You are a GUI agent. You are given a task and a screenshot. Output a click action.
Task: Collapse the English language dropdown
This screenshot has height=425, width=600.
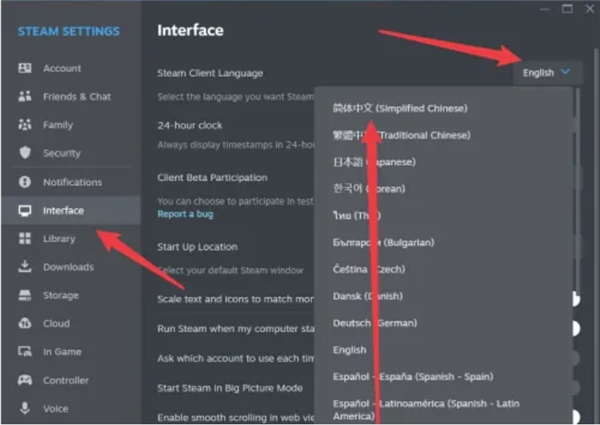(x=546, y=72)
